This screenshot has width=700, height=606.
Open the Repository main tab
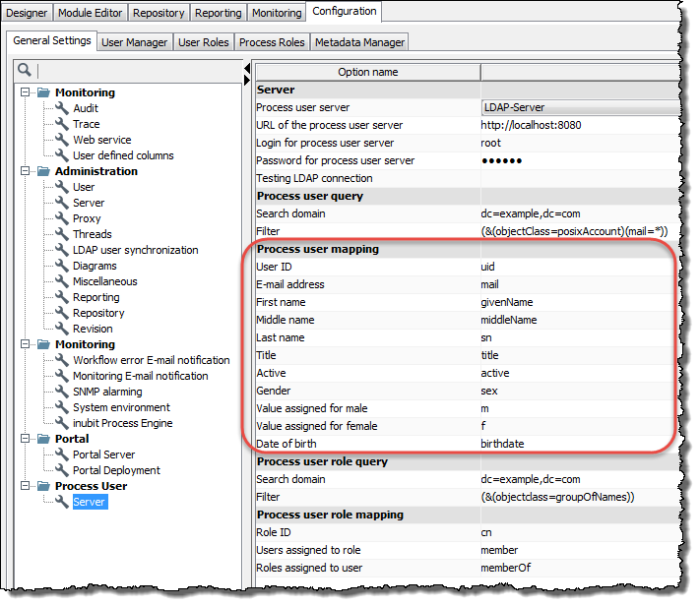tap(159, 13)
